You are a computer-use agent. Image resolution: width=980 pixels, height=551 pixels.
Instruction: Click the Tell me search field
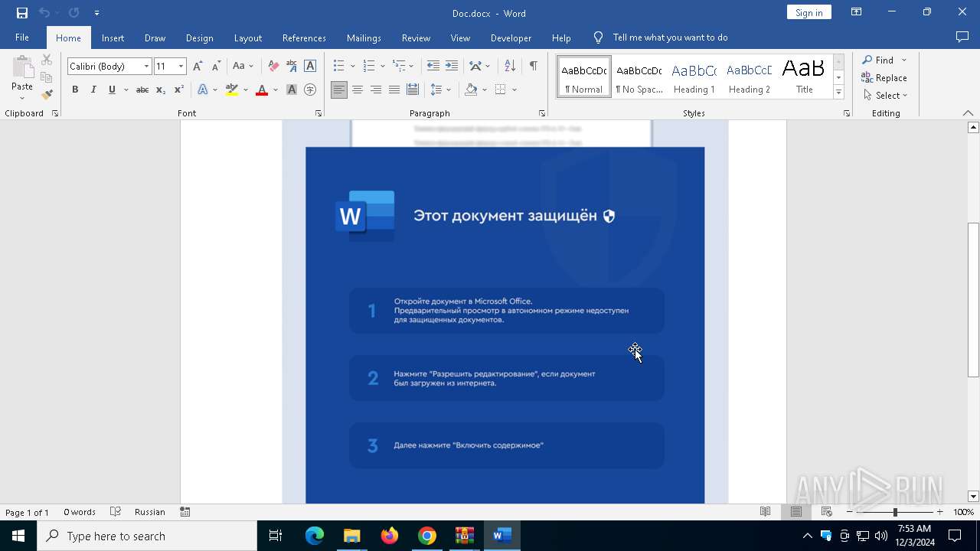coord(670,37)
